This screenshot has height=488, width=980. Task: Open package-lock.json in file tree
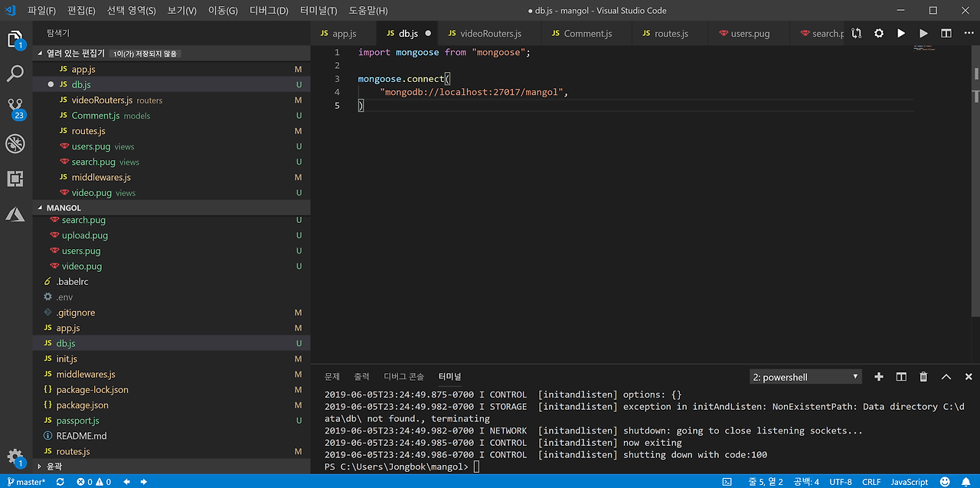[171, 389]
